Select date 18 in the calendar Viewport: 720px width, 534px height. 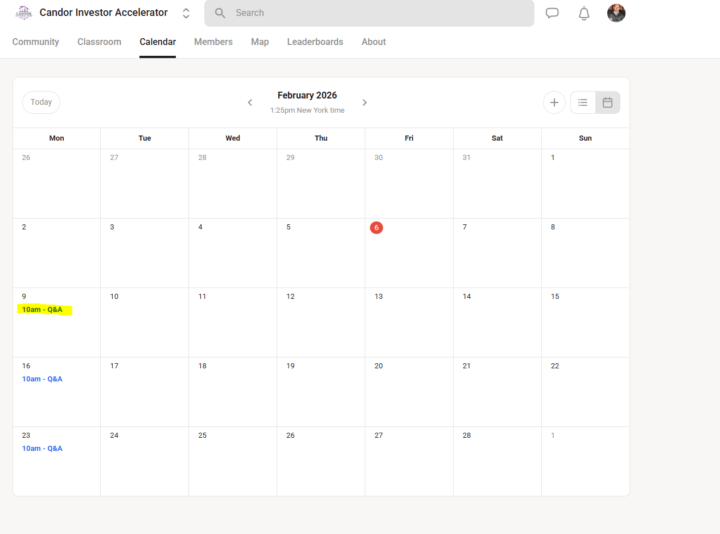tap(202, 366)
